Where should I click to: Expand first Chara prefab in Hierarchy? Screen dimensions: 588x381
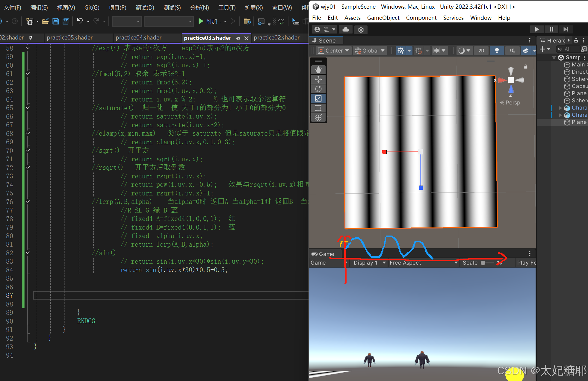(560, 108)
